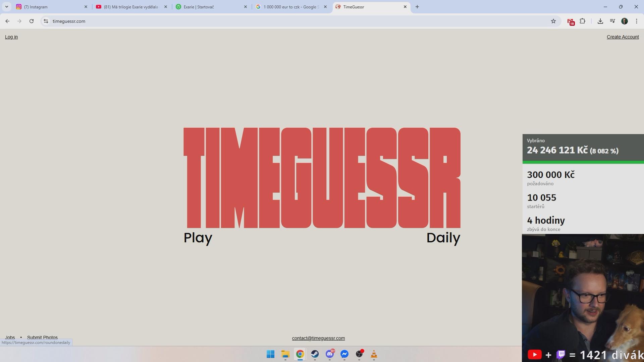Open a new browser tab

[417, 7]
